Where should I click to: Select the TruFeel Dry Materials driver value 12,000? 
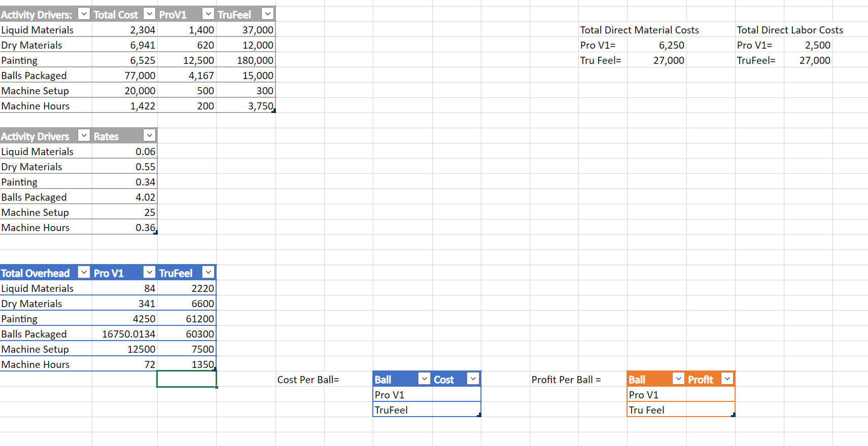[x=246, y=45]
